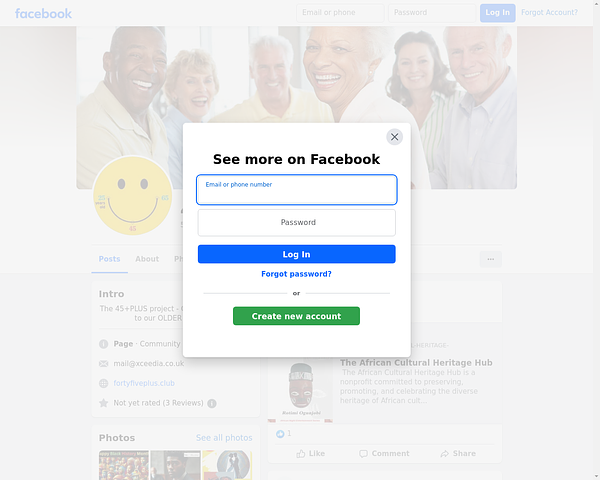This screenshot has height=480, width=600.
Task: Switch to the Posts tab
Action: 109,259
